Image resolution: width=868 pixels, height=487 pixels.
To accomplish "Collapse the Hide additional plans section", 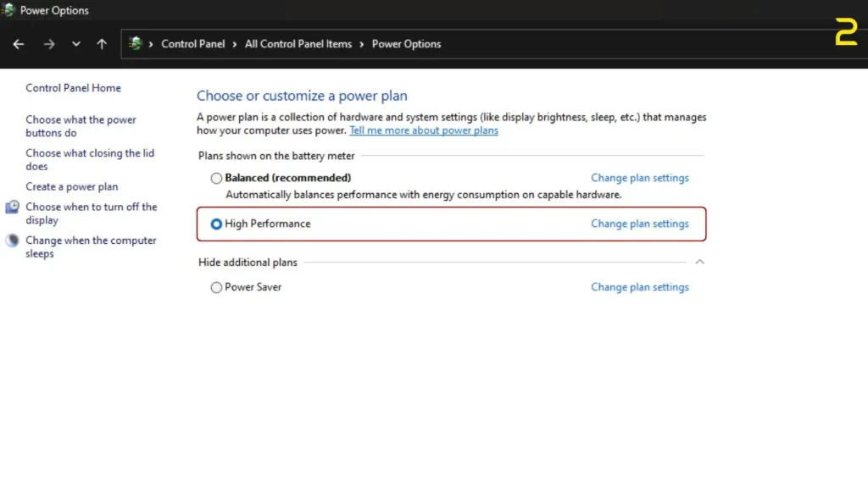I will [x=699, y=263].
